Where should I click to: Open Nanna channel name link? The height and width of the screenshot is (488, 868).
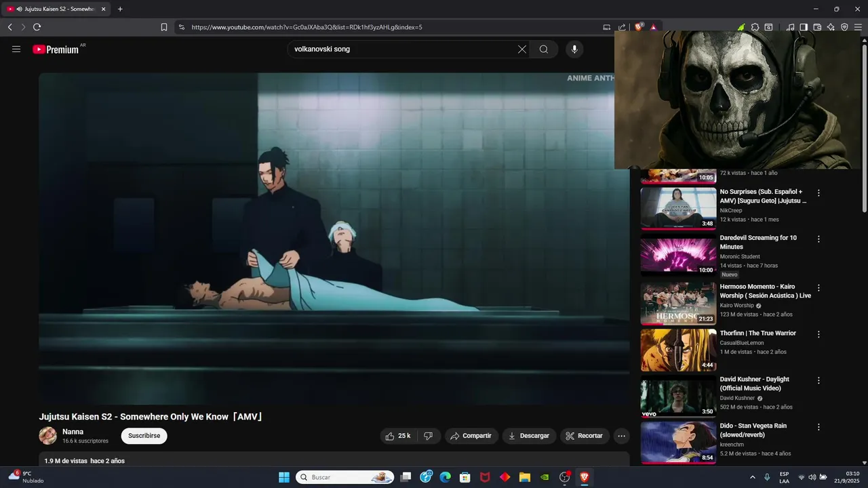(73, 432)
